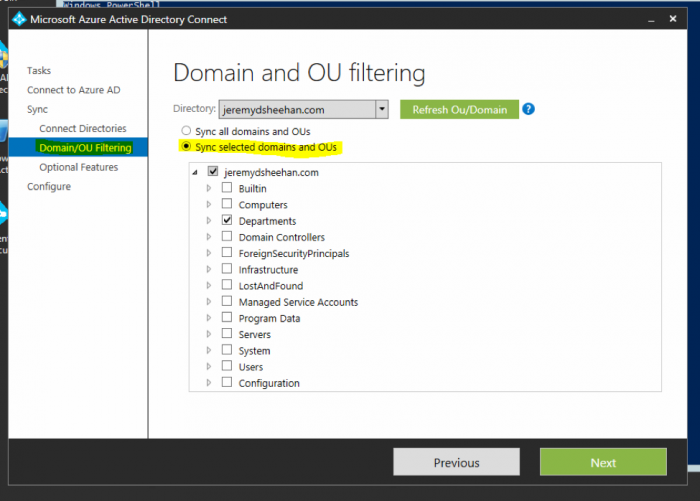
Task: Expand the LostAndFound node
Action: pyautogui.click(x=208, y=285)
